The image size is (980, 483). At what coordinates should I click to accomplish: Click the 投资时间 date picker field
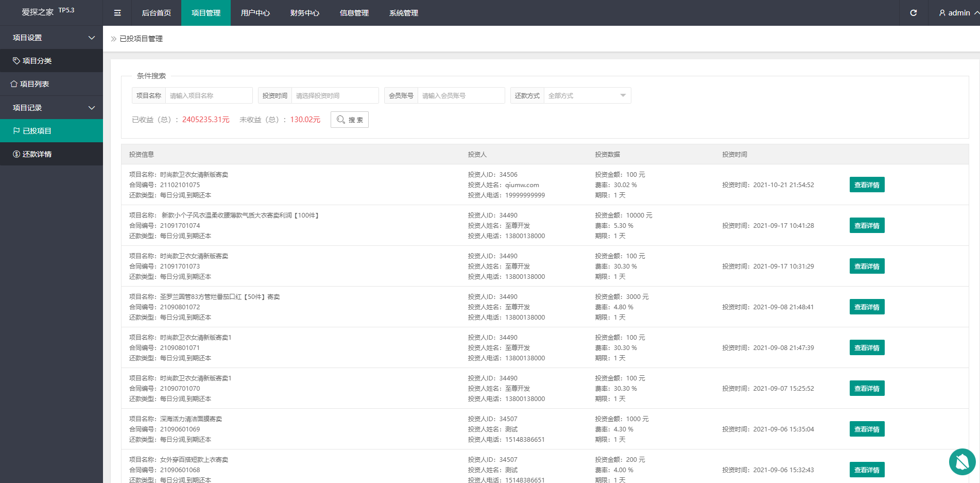[x=335, y=95]
